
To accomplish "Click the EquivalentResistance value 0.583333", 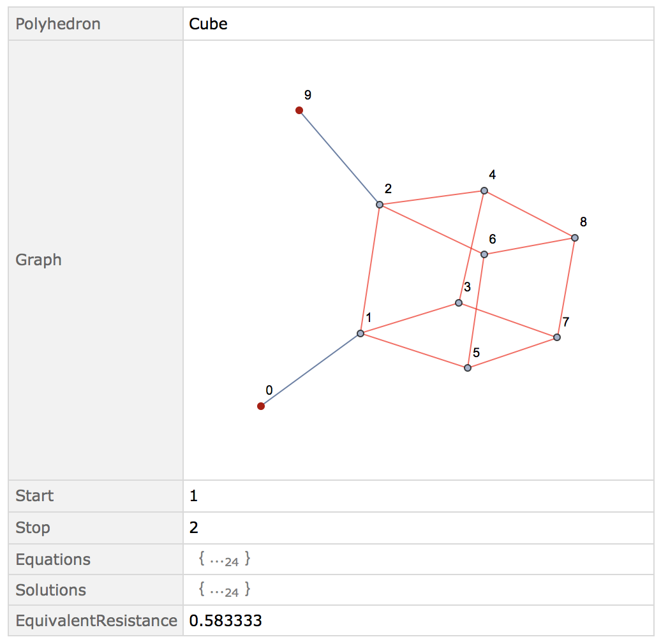I will 225,620.
